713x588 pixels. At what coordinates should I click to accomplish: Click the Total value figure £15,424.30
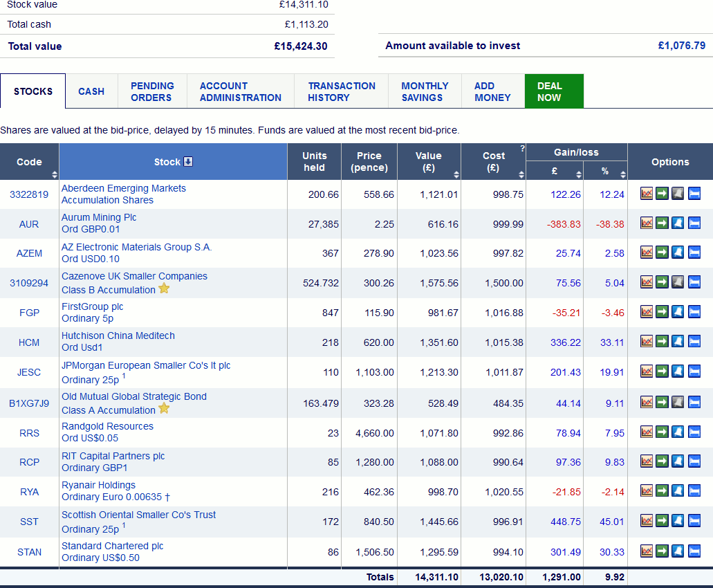pyautogui.click(x=301, y=46)
